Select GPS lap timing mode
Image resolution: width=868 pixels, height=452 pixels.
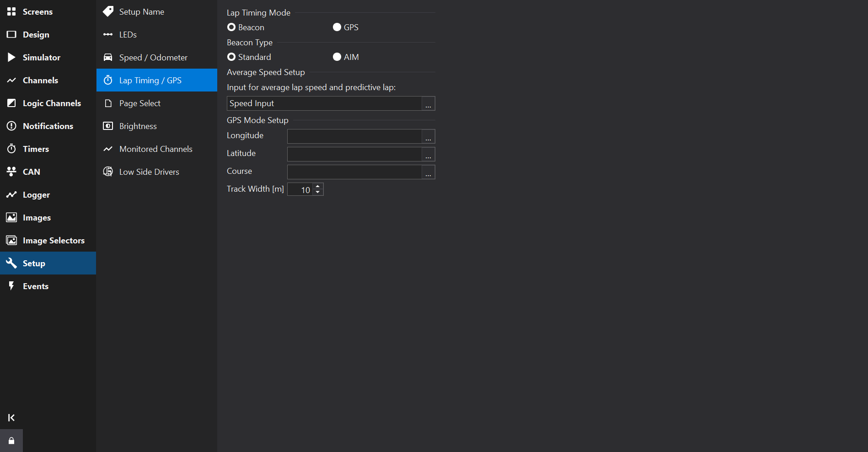337,27
